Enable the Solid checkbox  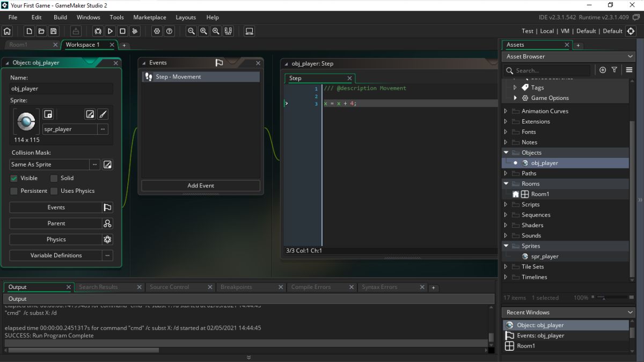point(54,178)
